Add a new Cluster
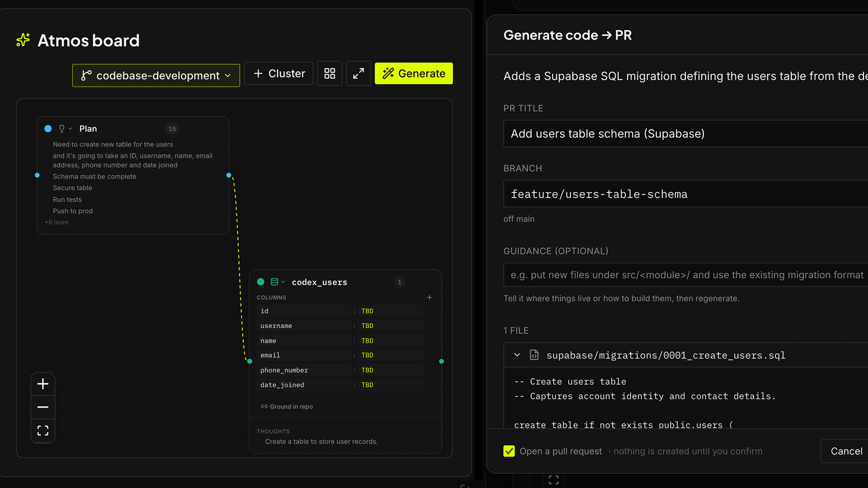 tap(279, 74)
